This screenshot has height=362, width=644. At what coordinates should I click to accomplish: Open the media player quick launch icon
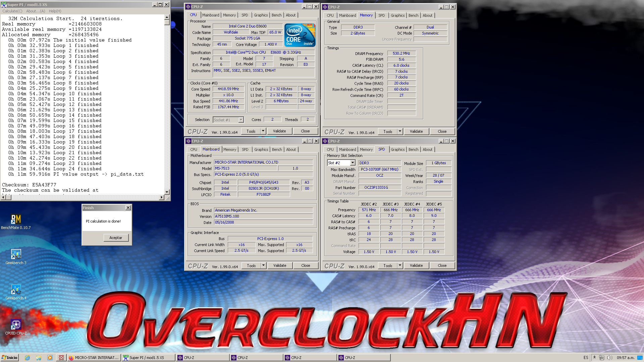click(50, 358)
